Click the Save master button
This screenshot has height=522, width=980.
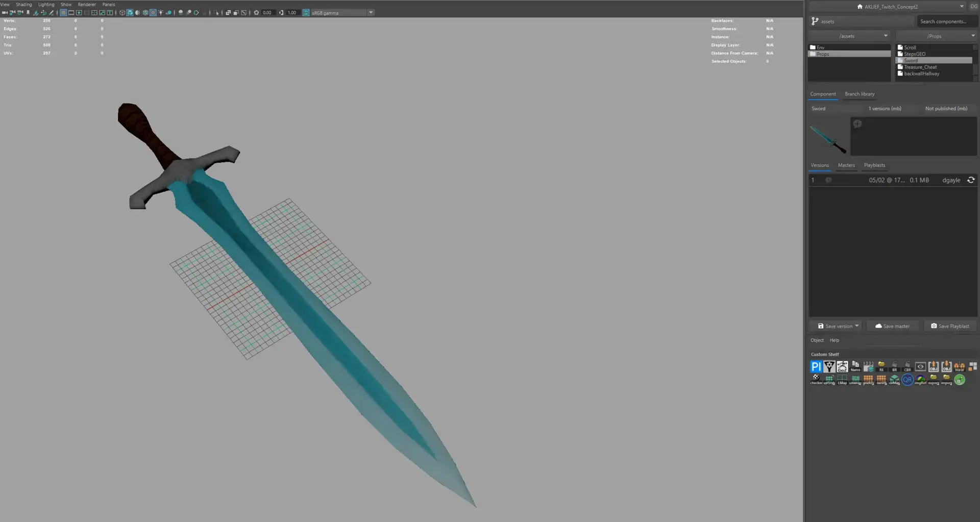(x=892, y=326)
